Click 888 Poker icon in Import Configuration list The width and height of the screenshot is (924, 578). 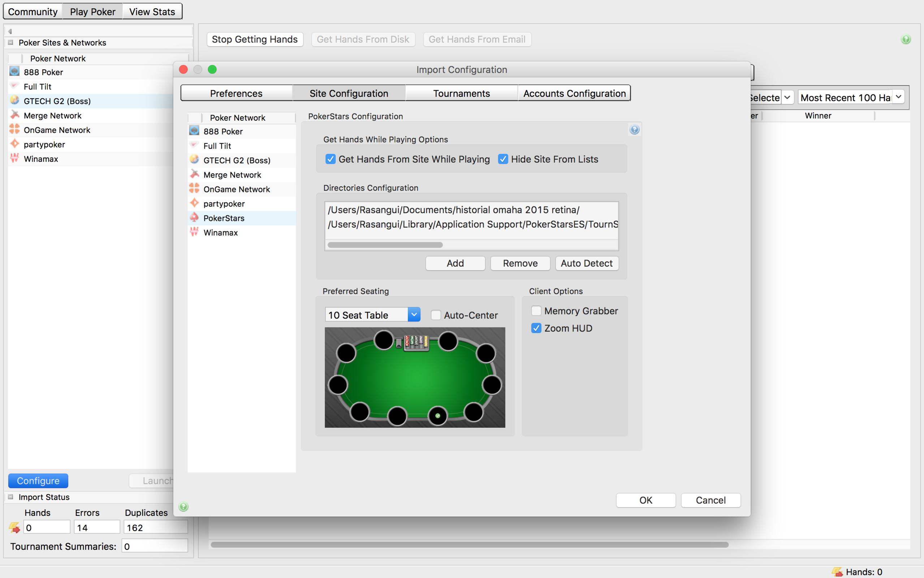194,131
